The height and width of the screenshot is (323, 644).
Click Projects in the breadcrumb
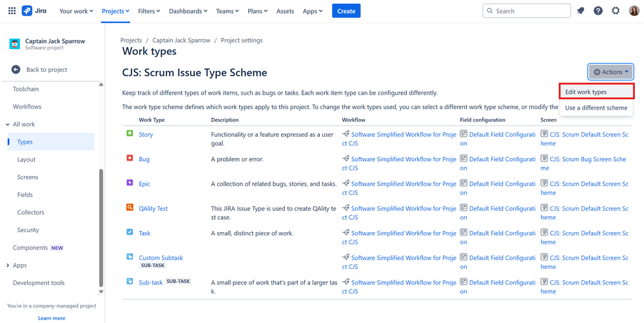131,40
